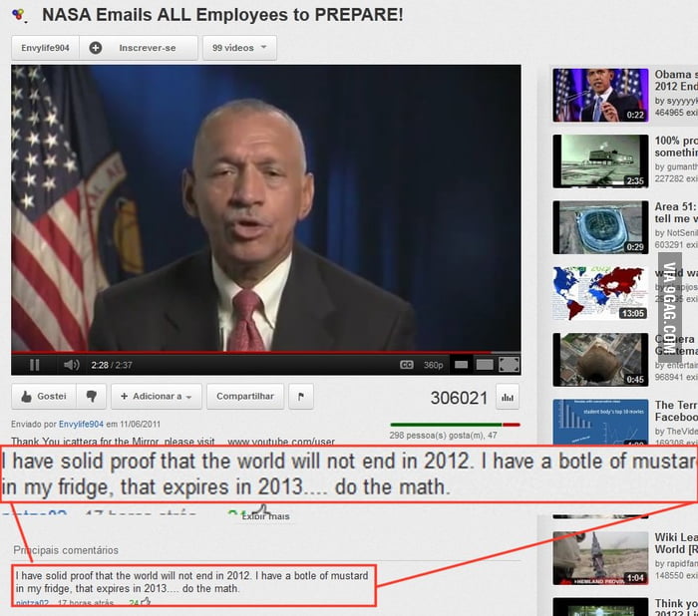
Task: Flag the video with flag icon
Action: click(x=301, y=396)
